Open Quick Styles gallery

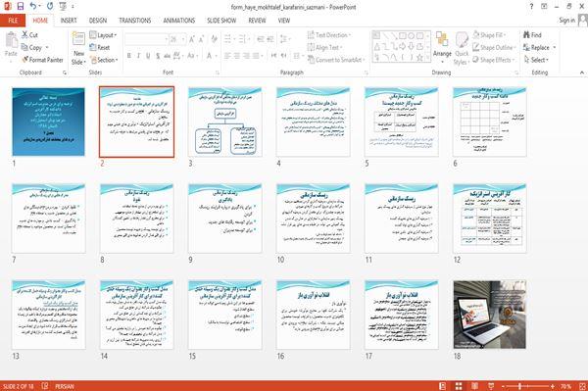(x=462, y=48)
